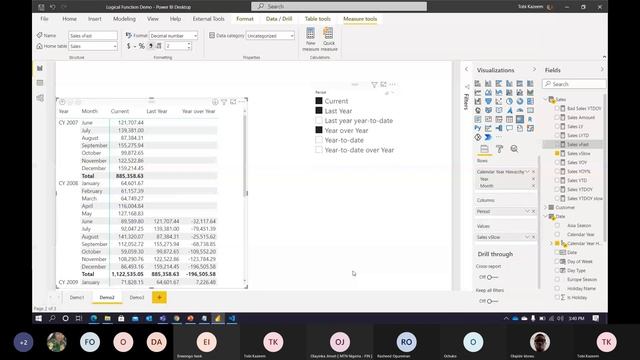
Task: Select the pie chart visual icon
Action: pyautogui.click(x=509, y=101)
